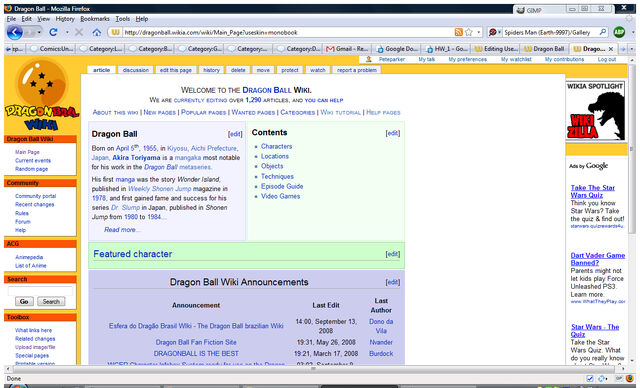Click edit link for Announcements section
This screenshot has width=640, height=388.
(393, 282)
